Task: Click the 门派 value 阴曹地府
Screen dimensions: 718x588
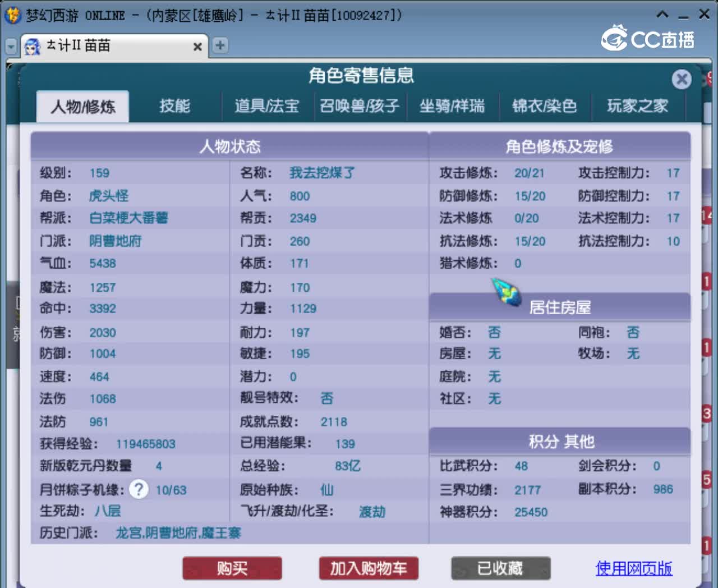Action: pyautogui.click(x=116, y=241)
